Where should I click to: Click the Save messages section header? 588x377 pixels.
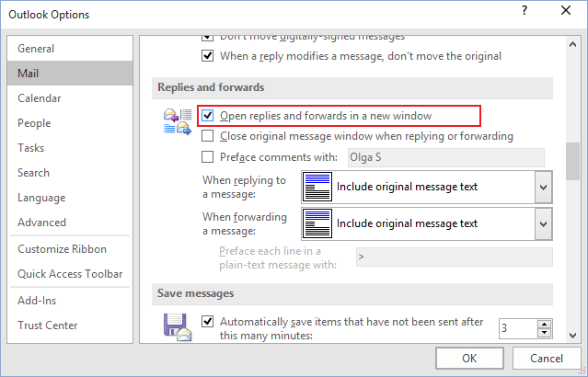click(x=352, y=294)
